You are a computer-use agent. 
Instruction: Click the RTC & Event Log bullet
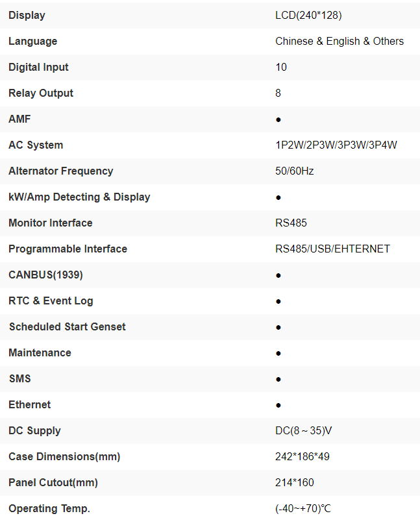278,301
